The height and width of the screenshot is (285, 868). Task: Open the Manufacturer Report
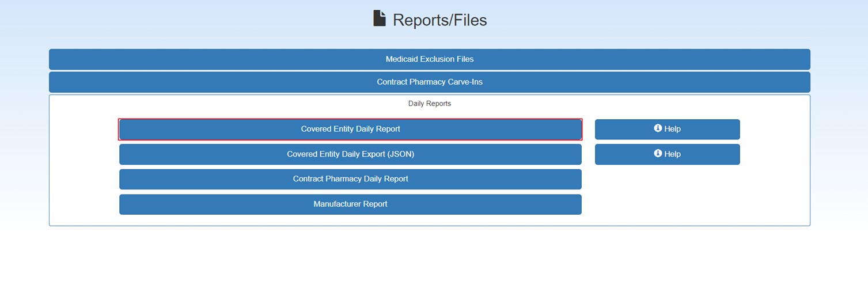(350, 204)
